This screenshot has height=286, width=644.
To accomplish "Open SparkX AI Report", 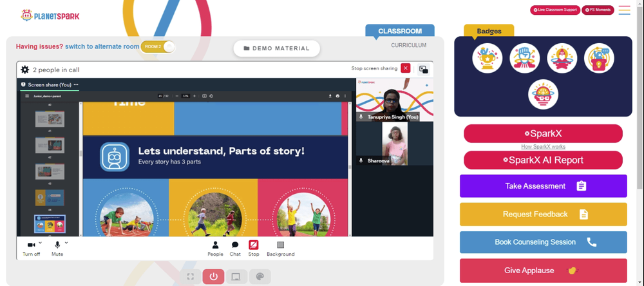I will [543, 160].
